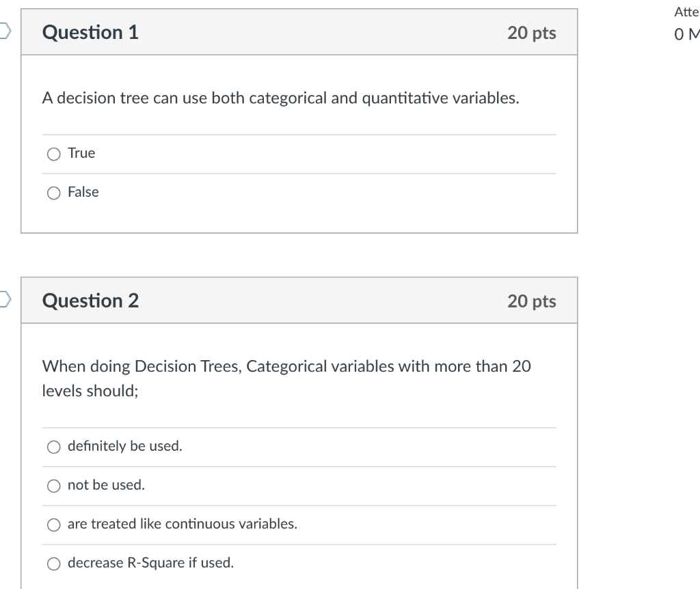
Task: Flag Question 1 with the bookmark icon
Action: click(5, 31)
